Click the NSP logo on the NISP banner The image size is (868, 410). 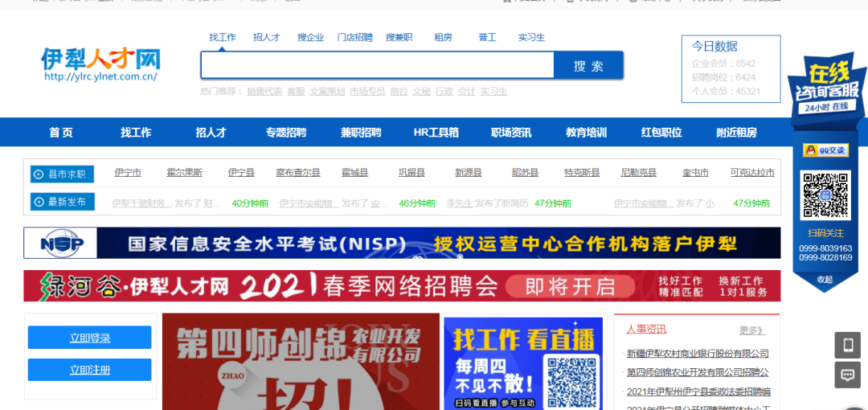pos(59,243)
